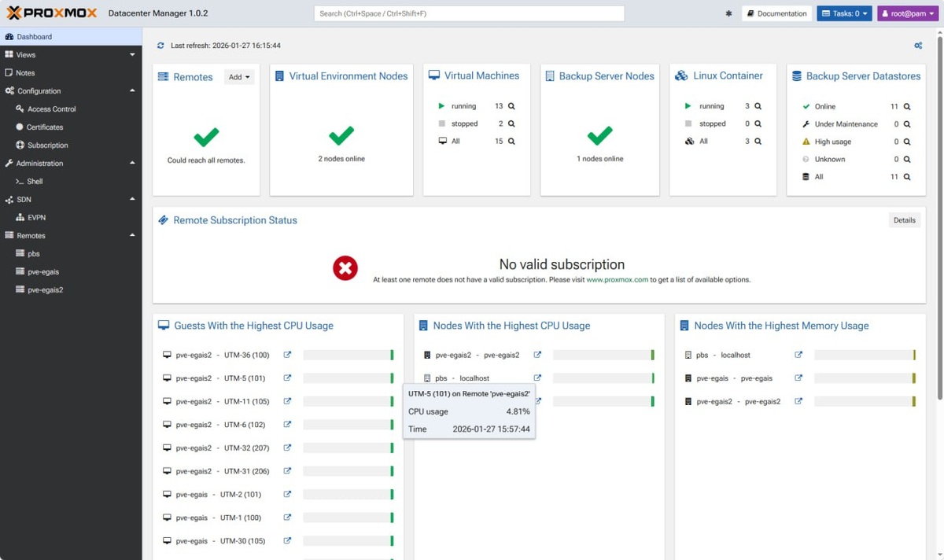Screen dimensions: 944x560
Task: Open external link for UTM-32 (207)
Action: pyautogui.click(x=287, y=448)
